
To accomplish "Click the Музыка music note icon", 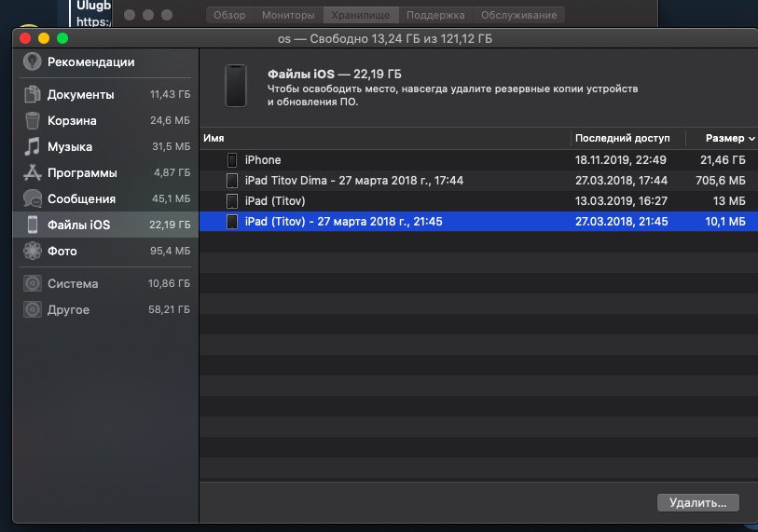I will [x=33, y=146].
